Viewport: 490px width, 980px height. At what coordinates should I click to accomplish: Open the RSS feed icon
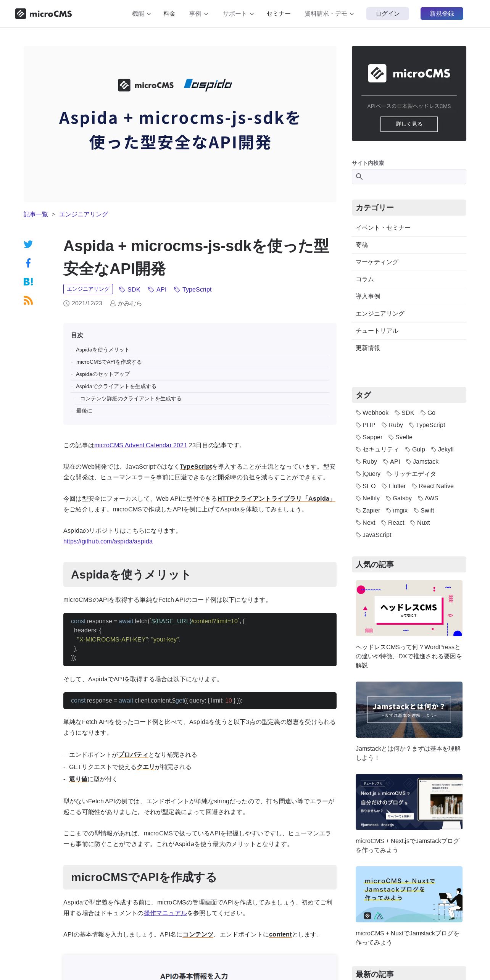pyautogui.click(x=28, y=300)
